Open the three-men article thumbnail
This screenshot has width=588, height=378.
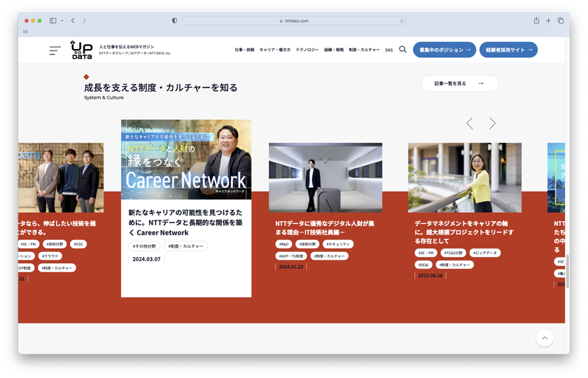click(61, 177)
